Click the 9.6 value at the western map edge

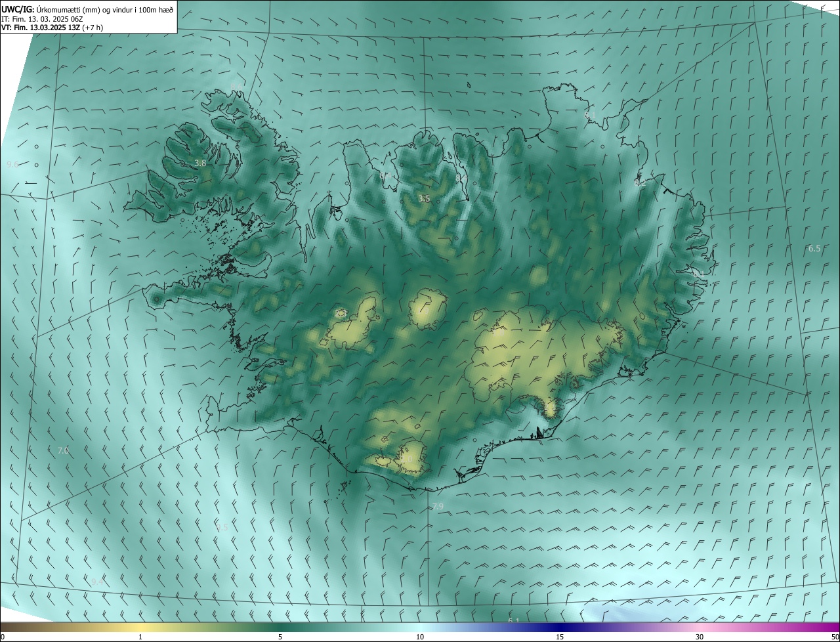12,164
